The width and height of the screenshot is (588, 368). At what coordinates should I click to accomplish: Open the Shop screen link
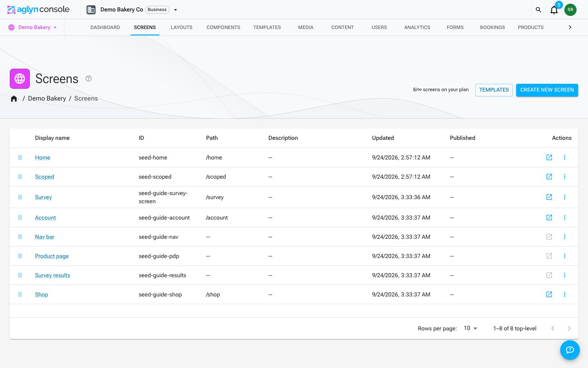(41, 294)
